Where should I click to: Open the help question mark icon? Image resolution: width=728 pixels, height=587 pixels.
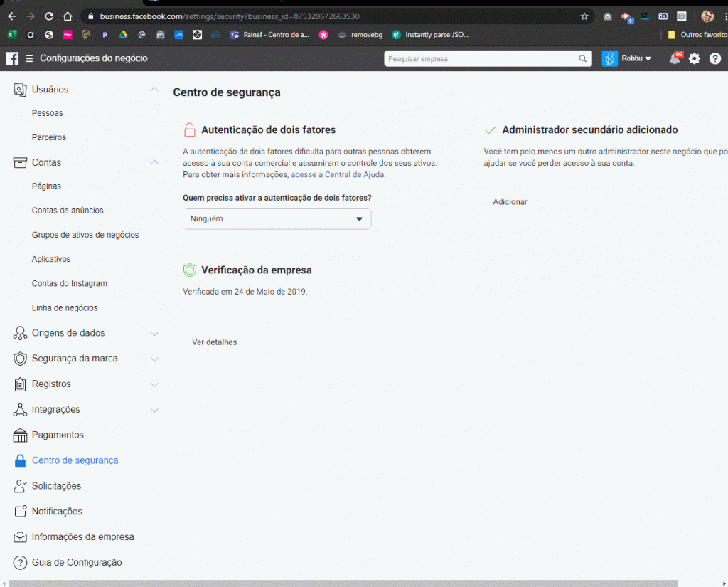click(x=715, y=58)
